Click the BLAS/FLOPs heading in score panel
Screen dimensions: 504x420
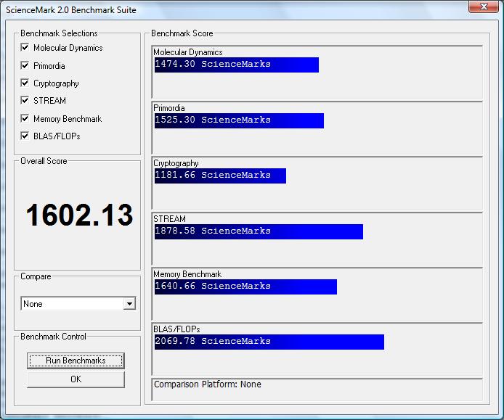176,329
